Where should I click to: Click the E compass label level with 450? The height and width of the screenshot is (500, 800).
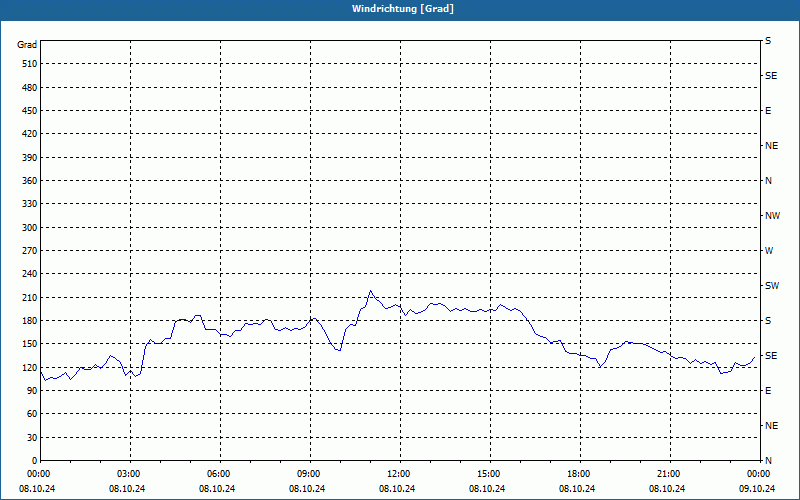[768, 111]
